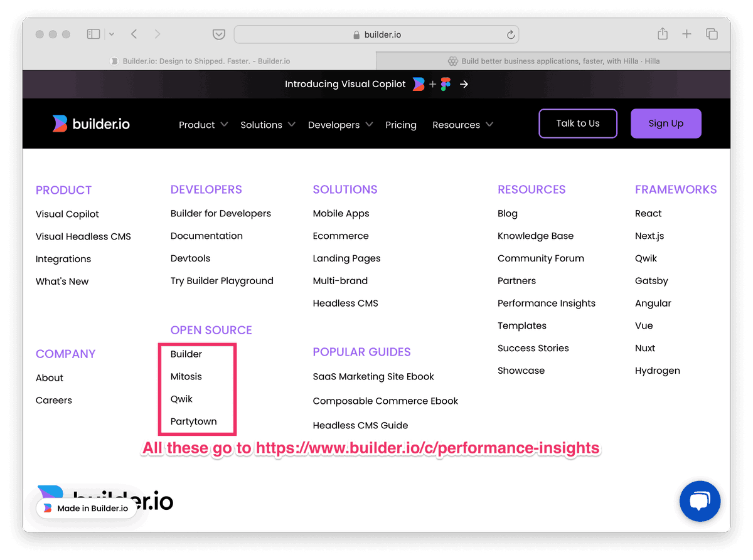The width and height of the screenshot is (753, 560).
Task: Expand the Developers nav dropdown
Action: coord(341,125)
